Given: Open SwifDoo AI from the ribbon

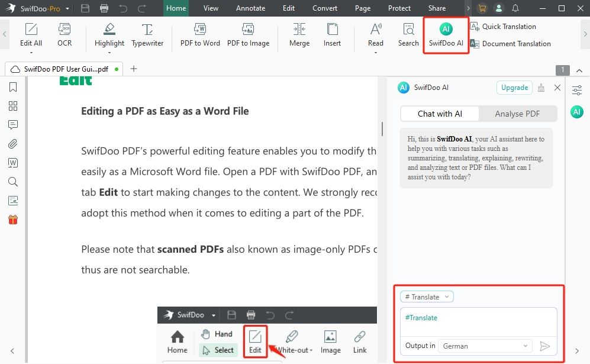Looking at the screenshot, I should [x=446, y=35].
